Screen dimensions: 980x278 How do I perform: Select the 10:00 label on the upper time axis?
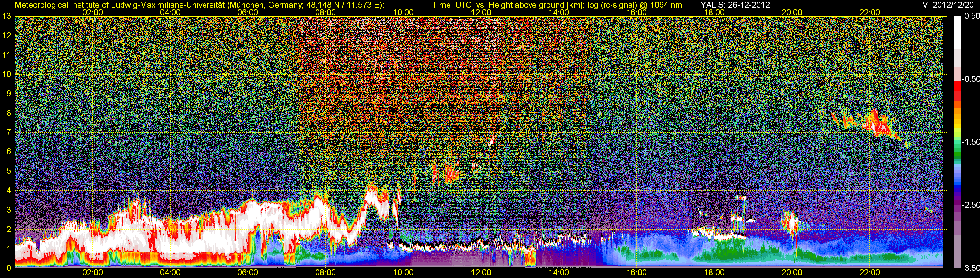[x=403, y=12]
